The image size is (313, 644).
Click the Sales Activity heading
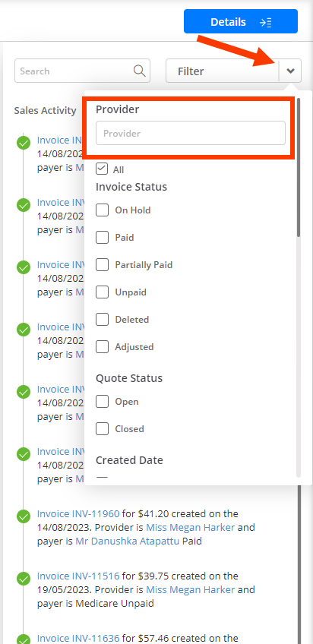click(x=45, y=110)
